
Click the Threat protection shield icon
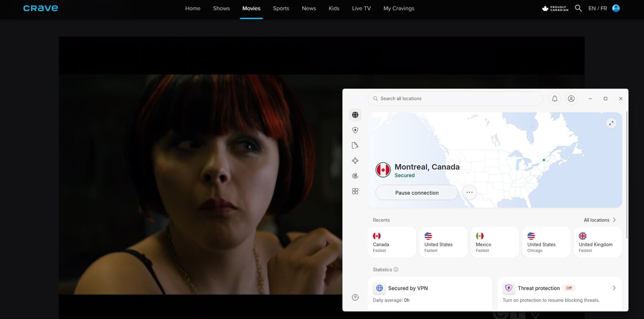[x=509, y=288]
